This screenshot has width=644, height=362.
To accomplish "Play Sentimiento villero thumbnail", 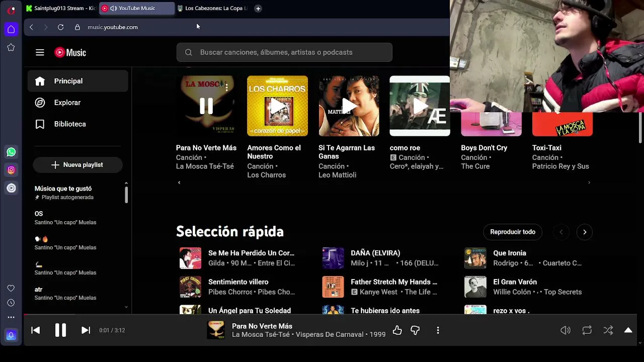I will pyautogui.click(x=190, y=287).
